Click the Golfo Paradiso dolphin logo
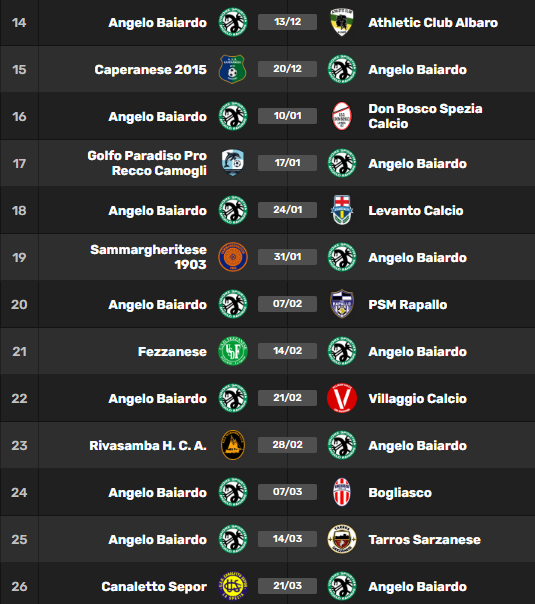This screenshot has width=535, height=604. [233, 163]
